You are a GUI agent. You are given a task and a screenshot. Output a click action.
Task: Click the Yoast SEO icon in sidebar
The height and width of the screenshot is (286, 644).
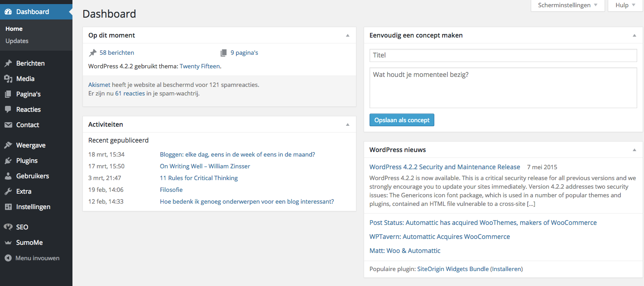click(8, 227)
